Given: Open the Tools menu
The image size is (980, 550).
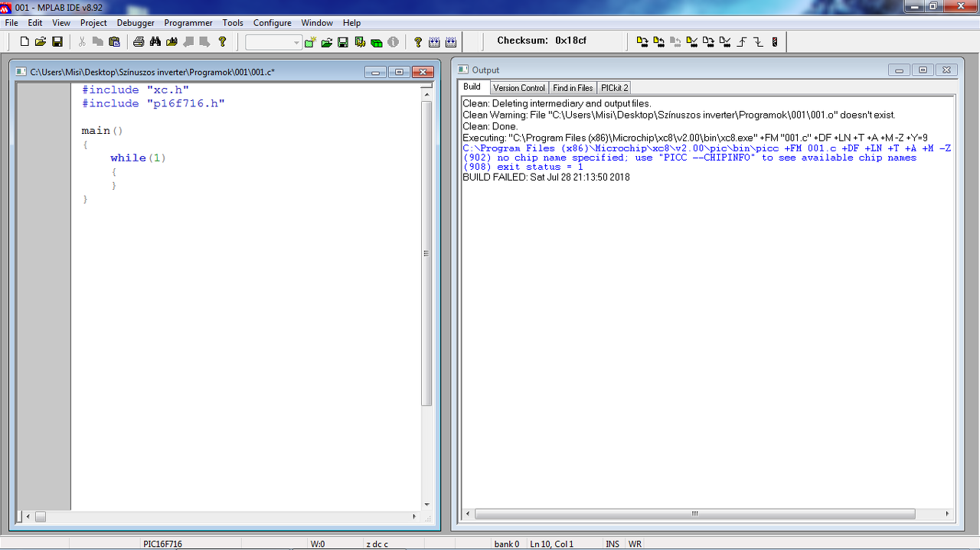Looking at the screenshot, I should (x=233, y=23).
